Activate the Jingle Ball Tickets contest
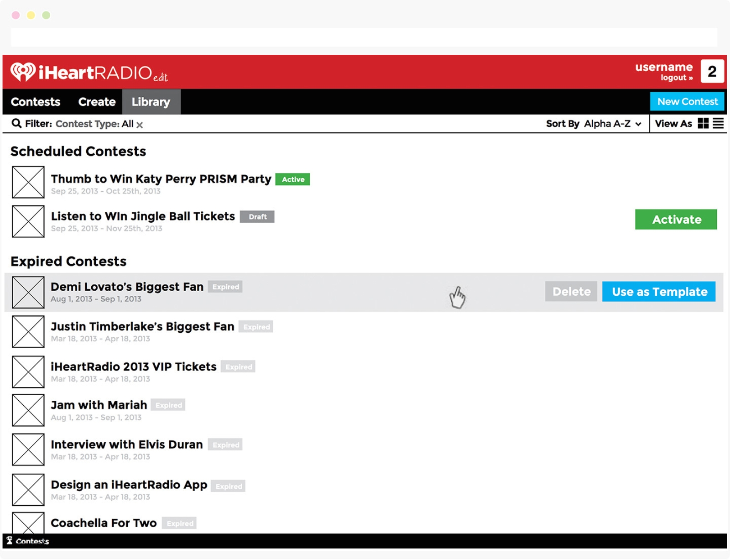Screen dimensions: 730x560 coord(676,220)
